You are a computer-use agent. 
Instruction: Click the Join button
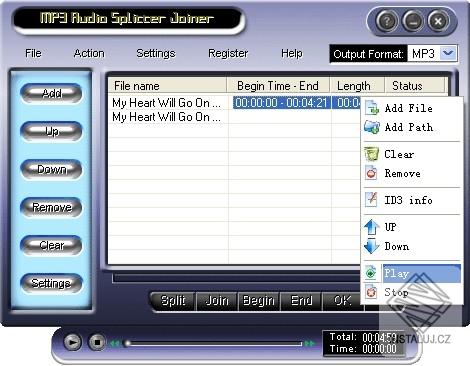pos(217,301)
